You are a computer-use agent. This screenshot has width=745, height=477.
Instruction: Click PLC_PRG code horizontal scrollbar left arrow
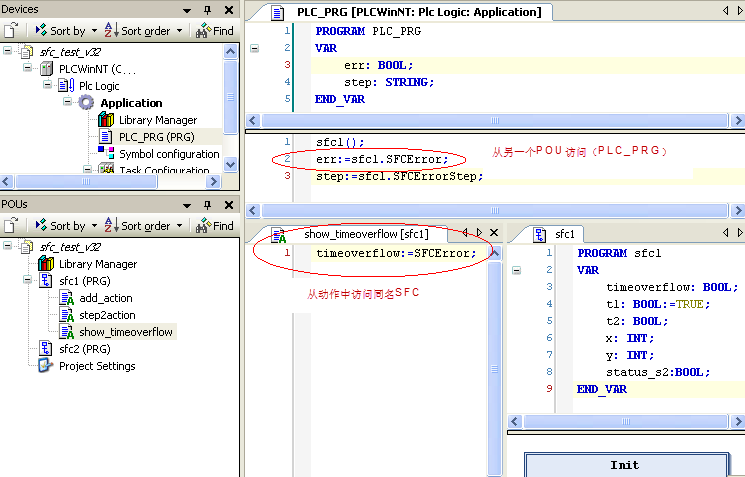tap(253, 210)
